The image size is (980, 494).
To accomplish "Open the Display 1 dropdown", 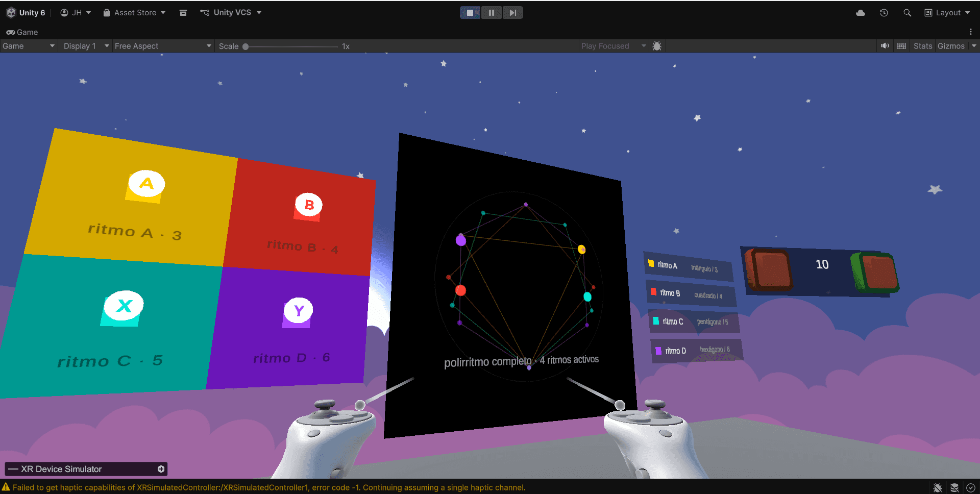I will click(84, 46).
